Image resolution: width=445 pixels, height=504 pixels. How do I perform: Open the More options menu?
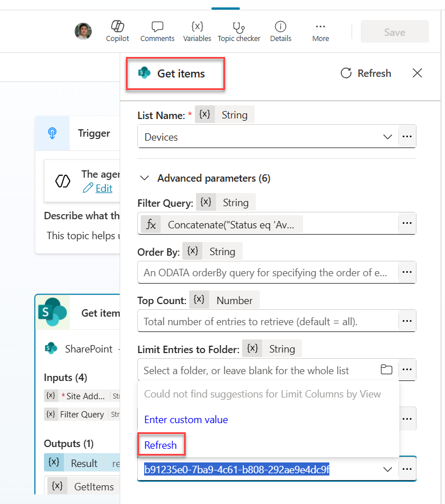[x=320, y=31]
